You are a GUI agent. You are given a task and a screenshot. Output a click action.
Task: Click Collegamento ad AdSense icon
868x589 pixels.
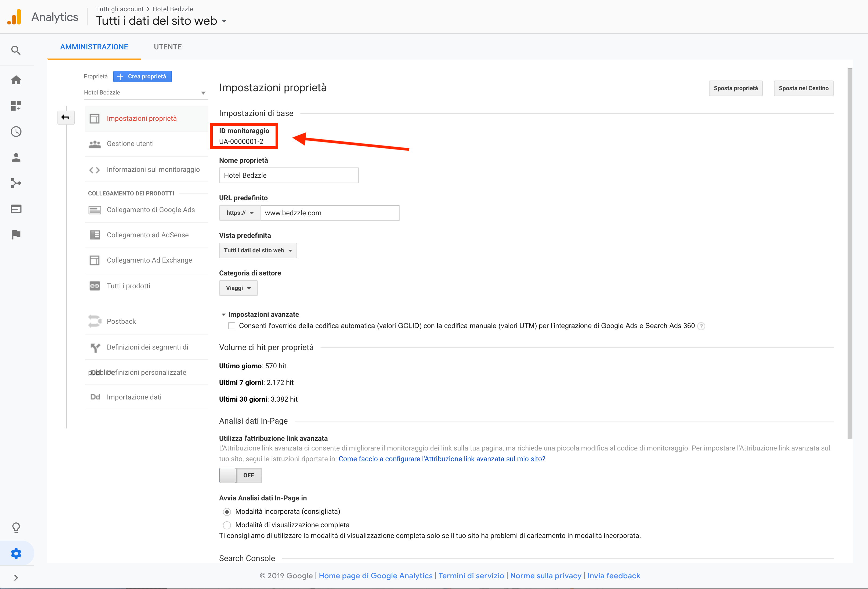(95, 235)
